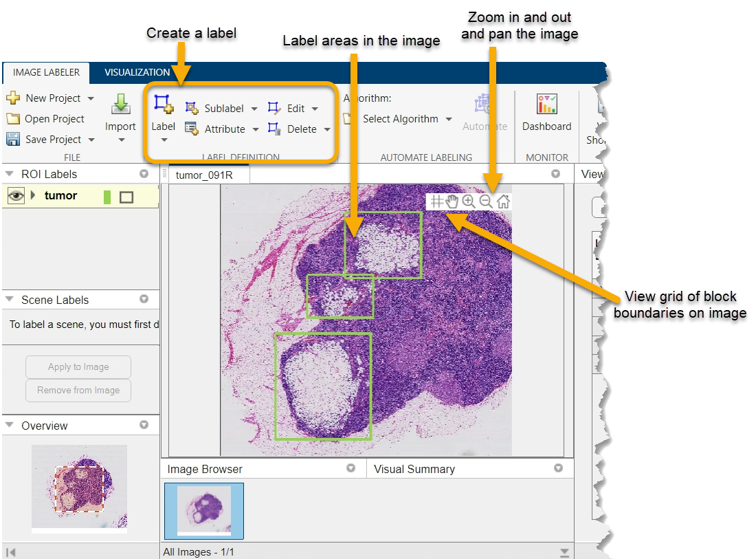Open the Sublabel dropdown
The height and width of the screenshot is (559, 756).
[x=254, y=109]
